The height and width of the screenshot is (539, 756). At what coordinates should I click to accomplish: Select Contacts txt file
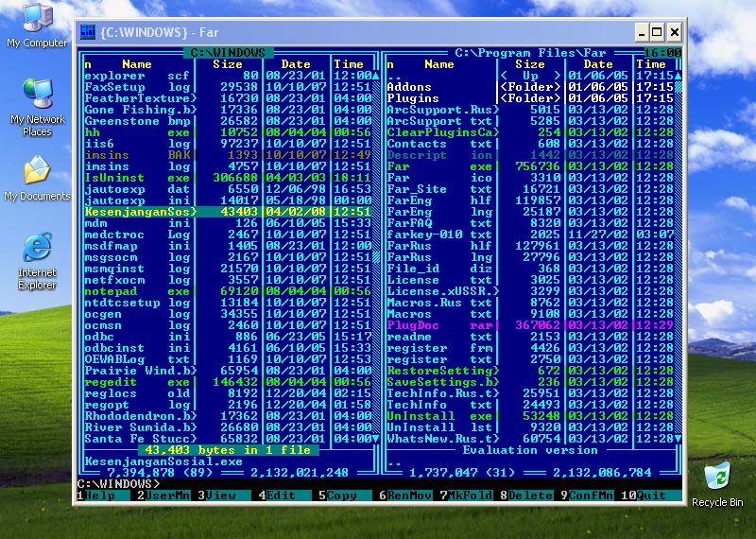[x=530, y=144]
